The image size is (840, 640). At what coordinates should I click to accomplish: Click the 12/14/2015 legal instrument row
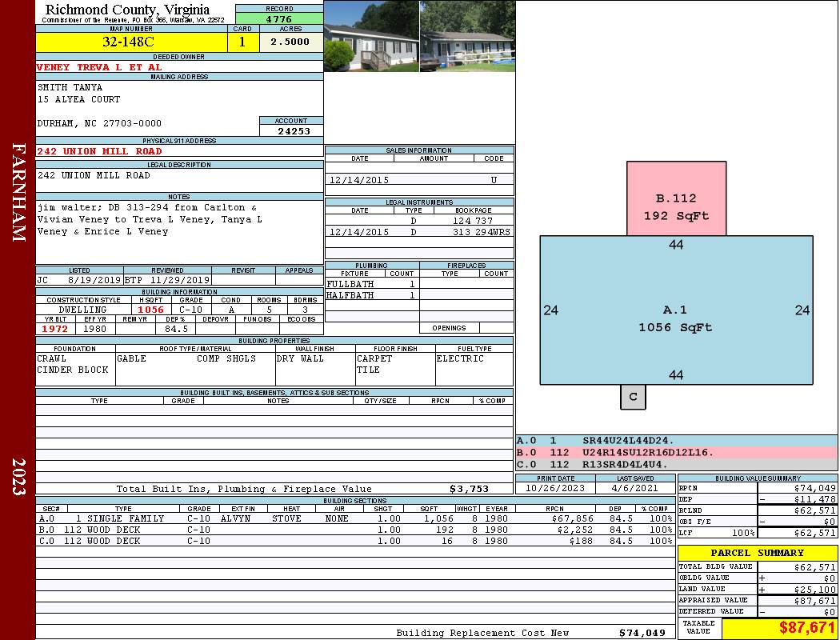[x=419, y=232]
